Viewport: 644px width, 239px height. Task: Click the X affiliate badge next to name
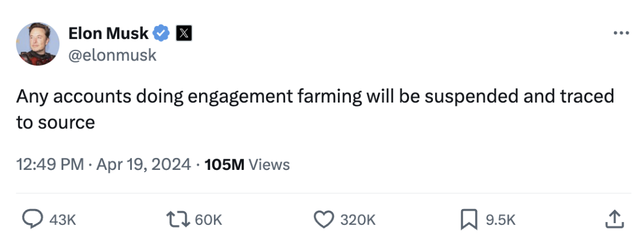coord(183,33)
